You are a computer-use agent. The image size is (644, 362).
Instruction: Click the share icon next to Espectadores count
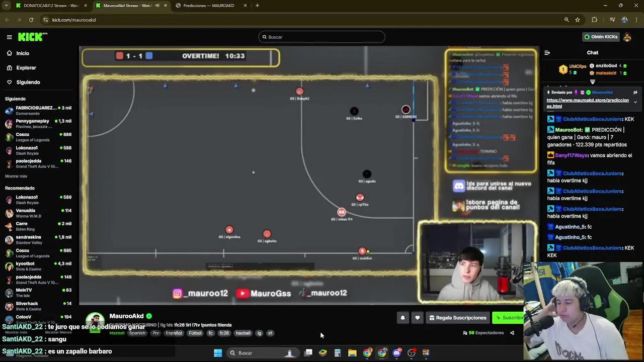(x=512, y=332)
